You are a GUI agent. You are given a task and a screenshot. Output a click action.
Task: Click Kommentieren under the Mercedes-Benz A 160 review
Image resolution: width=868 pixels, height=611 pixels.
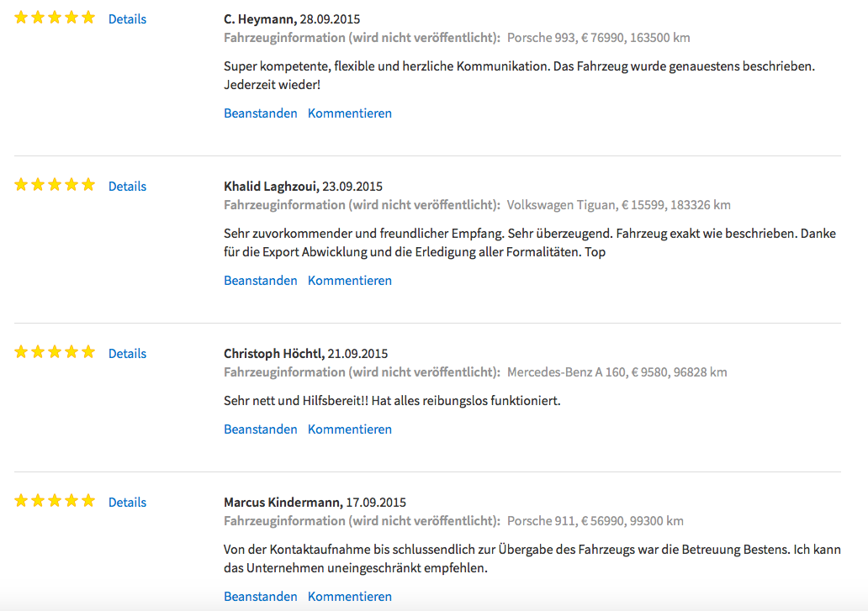[350, 429]
